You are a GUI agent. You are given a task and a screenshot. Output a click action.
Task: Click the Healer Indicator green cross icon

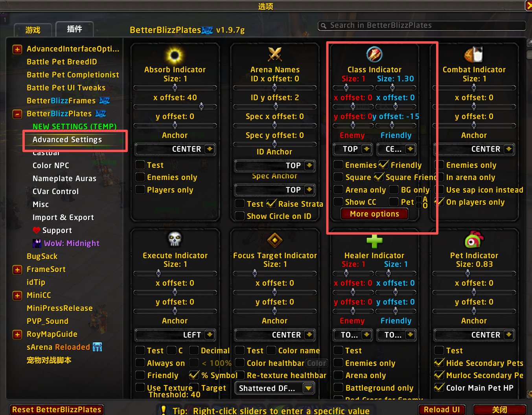(374, 241)
